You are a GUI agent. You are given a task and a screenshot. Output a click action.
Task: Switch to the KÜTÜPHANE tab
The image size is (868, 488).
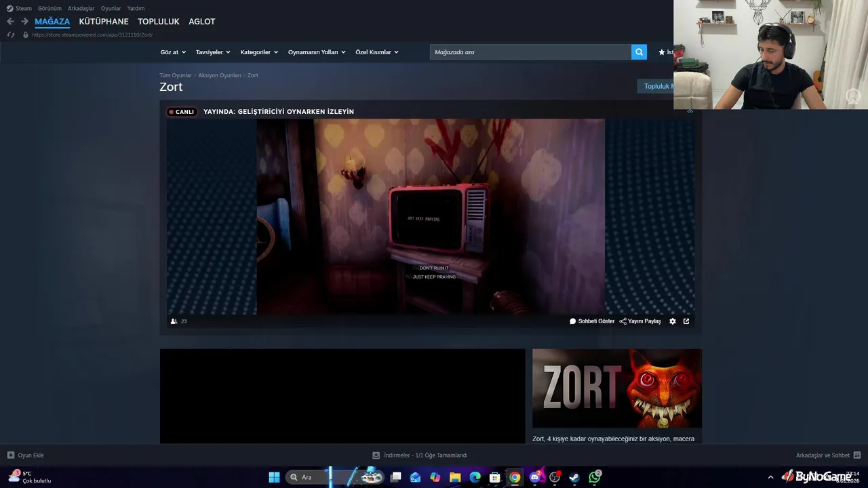[x=104, y=22]
